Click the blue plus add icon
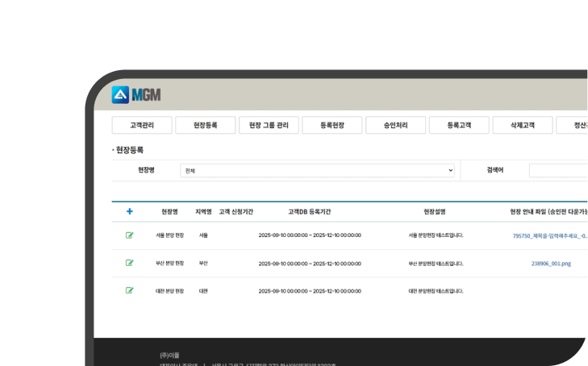Screen dimensions: 588x366 point(129,211)
